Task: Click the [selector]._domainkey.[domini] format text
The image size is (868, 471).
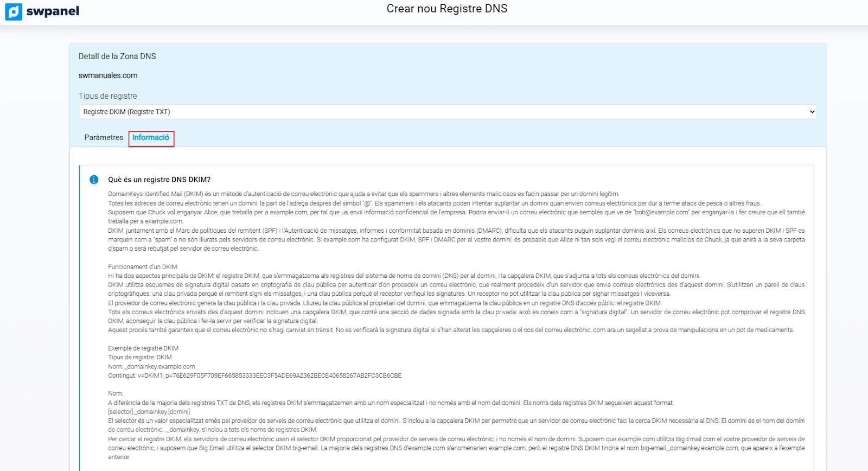Action: [149, 412]
